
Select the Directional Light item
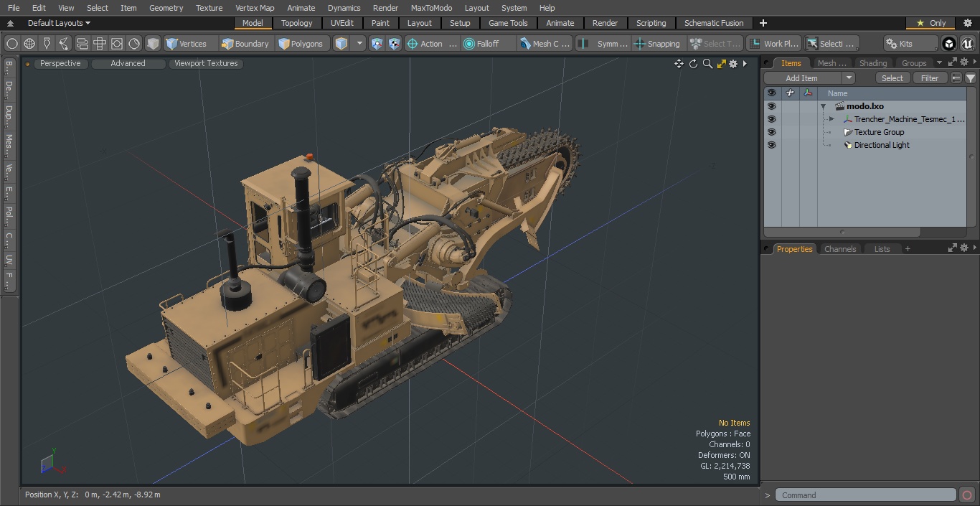[882, 145]
